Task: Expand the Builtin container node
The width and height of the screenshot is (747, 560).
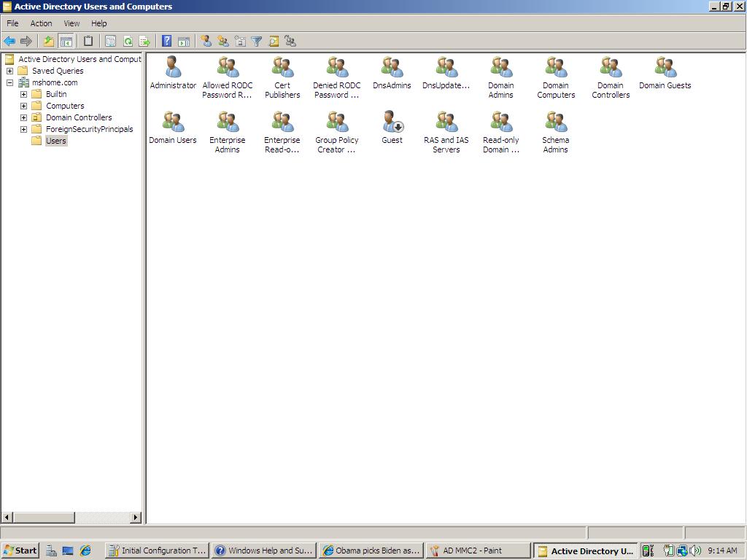Action: (x=23, y=94)
